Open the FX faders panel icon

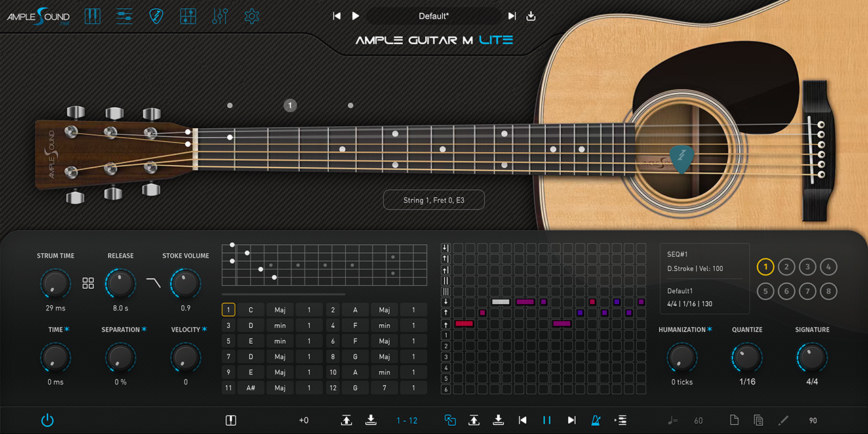220,16
